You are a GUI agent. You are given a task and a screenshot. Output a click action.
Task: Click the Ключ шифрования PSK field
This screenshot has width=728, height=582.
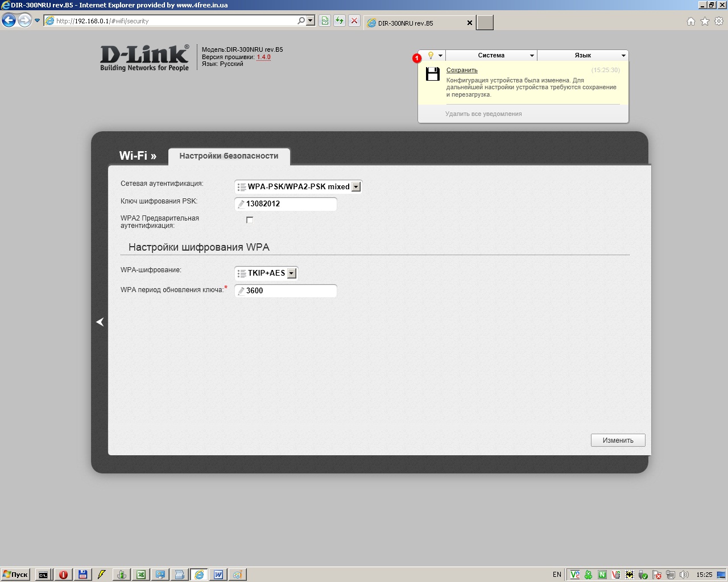point(286,203)
